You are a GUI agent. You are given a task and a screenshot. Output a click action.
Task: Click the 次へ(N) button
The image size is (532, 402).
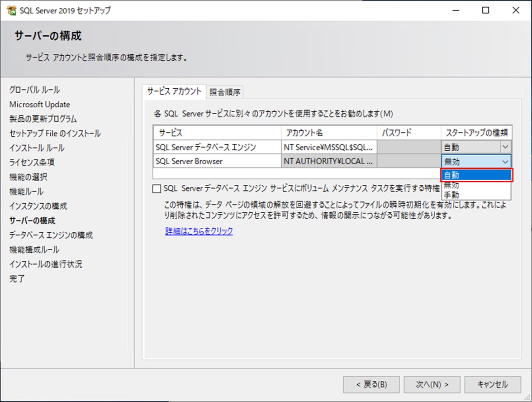coord(432,384)
